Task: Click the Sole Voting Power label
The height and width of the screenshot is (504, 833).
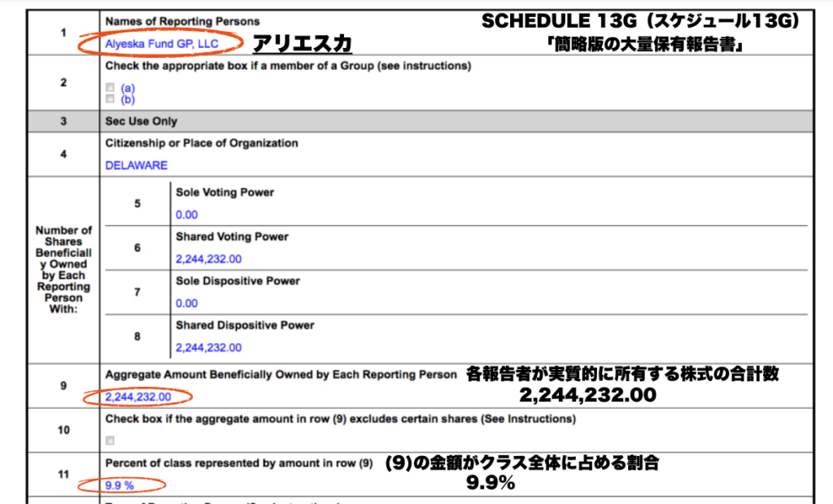Action: pyautogui.click(x=225, y=193)
